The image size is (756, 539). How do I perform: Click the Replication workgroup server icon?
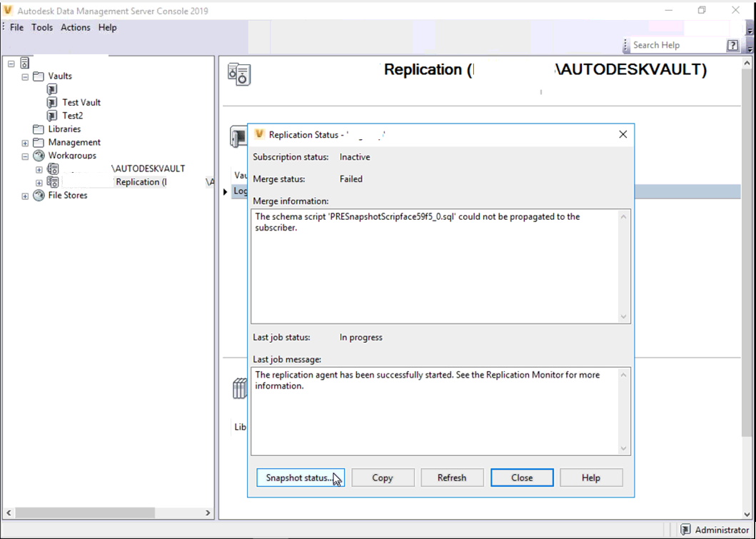(x=53, y=182)
